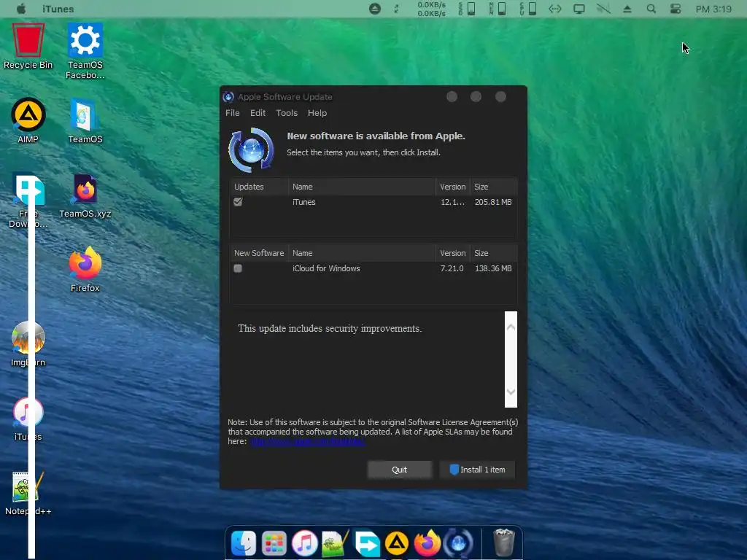Click Version header in Updates table

tap(452, 187)
